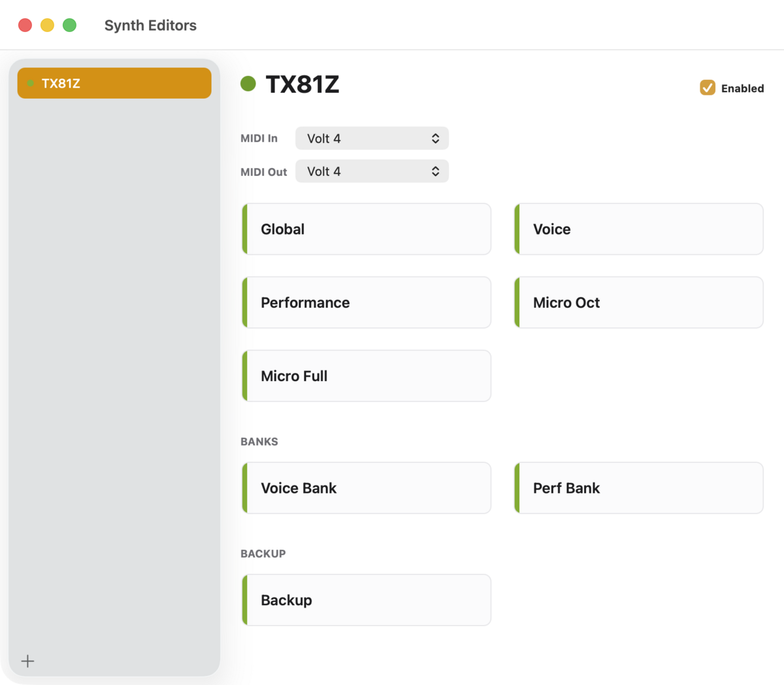This screenshot has height=685, width=784.
Task: Click the green status dot beside TX81Z title
Action: [x=248, y=84]
